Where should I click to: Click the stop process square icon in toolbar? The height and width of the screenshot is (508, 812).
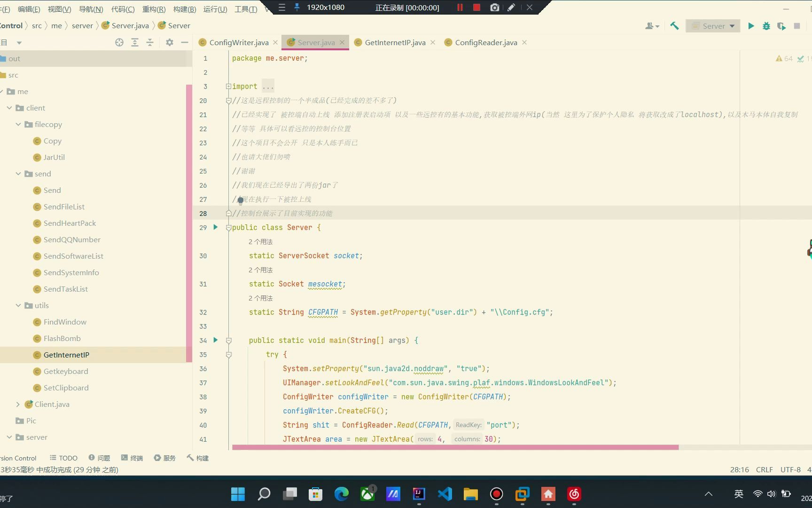[x=797, y=26]
